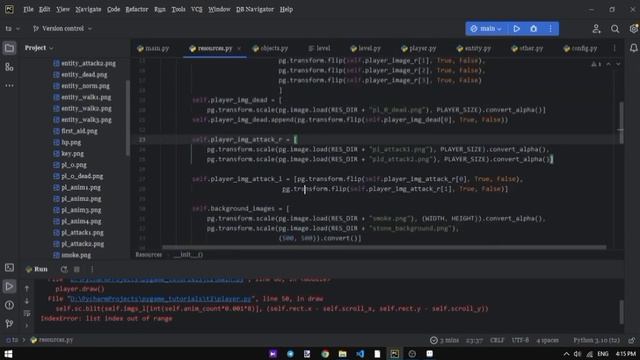Image resolution: width=640 pixels, height=360 pixels.
Task: Stop the process in the Run panel
Action: (77, 269)
